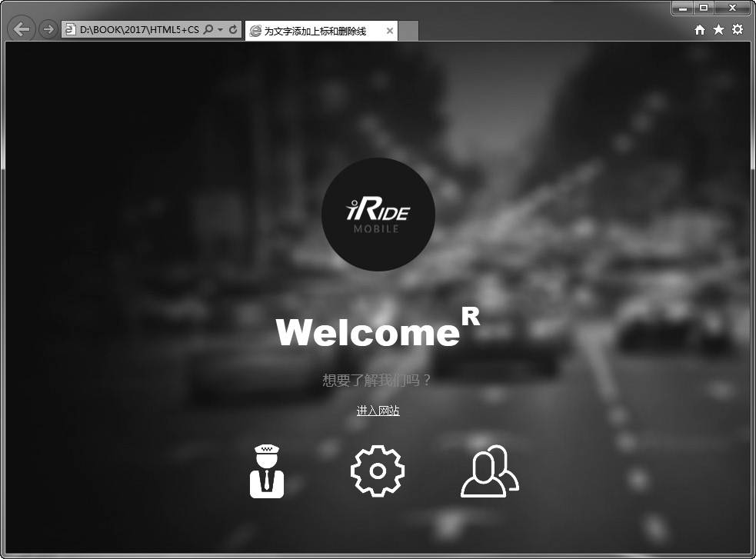Click the browser Forward arrow button
Screen dimensions: 756x559
pyautogui.click(x=48, y=29)
